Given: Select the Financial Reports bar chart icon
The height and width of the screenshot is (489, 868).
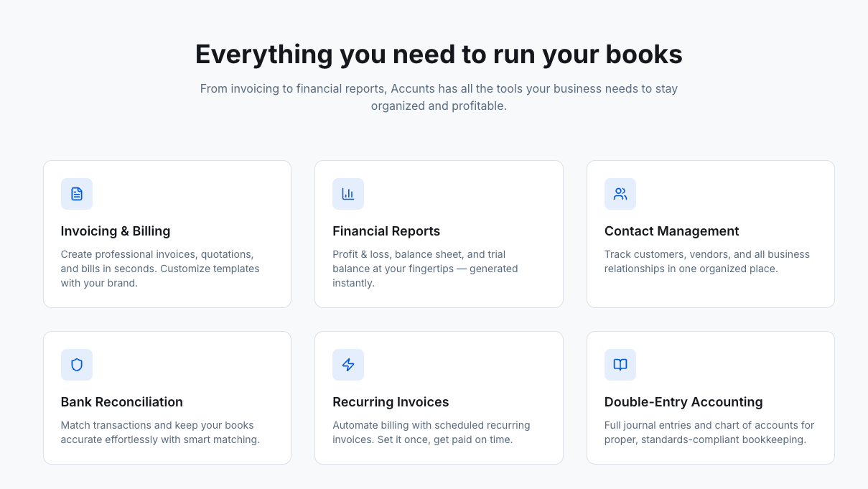Looking at the screenshot, I should [x=348, y=194].
